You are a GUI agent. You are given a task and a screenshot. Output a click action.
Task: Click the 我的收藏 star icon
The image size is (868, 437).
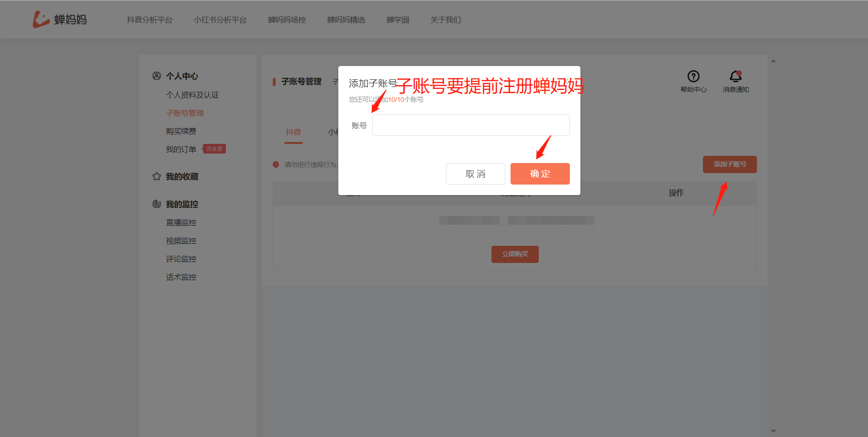coord(156,176)
